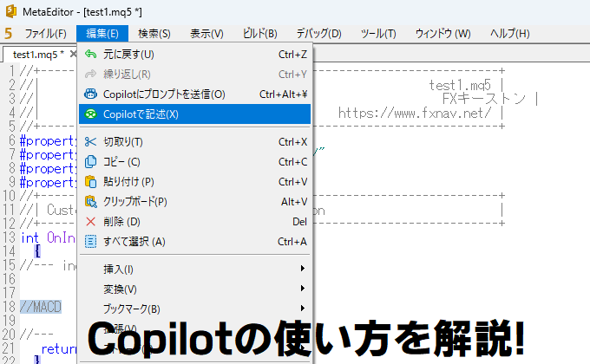Click the https://www.fxnav.net/ comment text

(x=415, y=113)
